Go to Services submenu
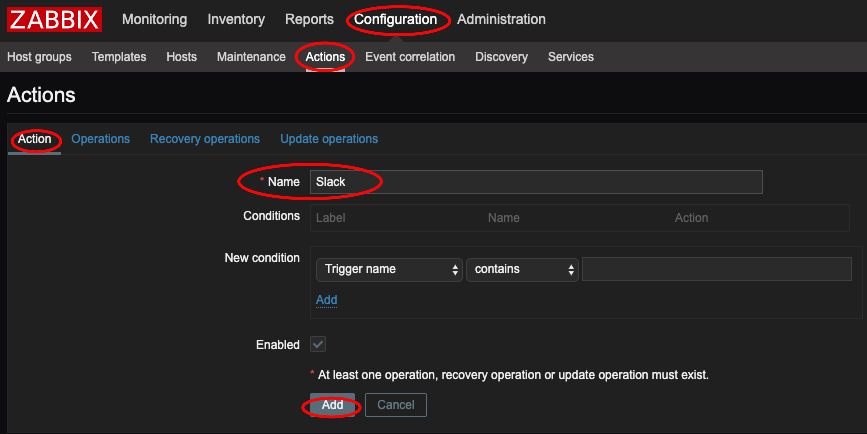Image resolution: width=867 pixels, height=434 pixels. click(571, 57)
